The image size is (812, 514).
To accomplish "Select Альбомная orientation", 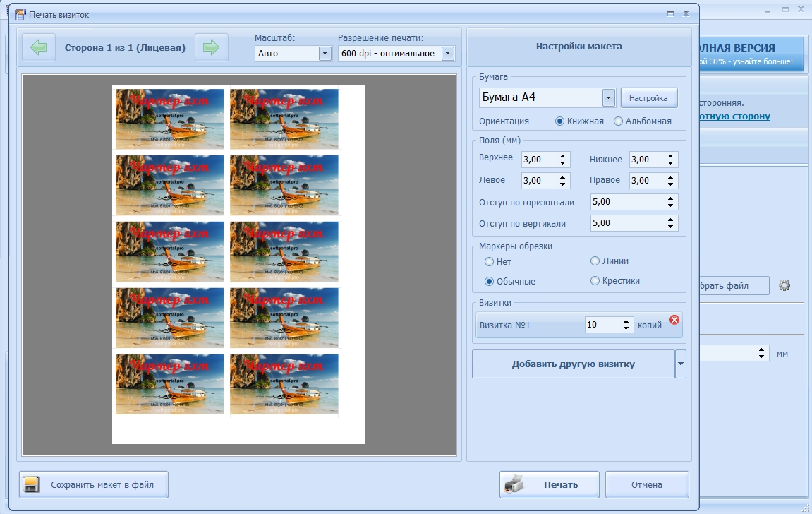I will pos(619,121).
